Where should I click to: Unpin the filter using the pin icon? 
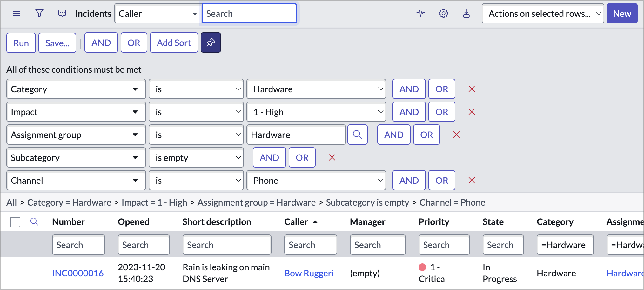(x=211, y=42)
